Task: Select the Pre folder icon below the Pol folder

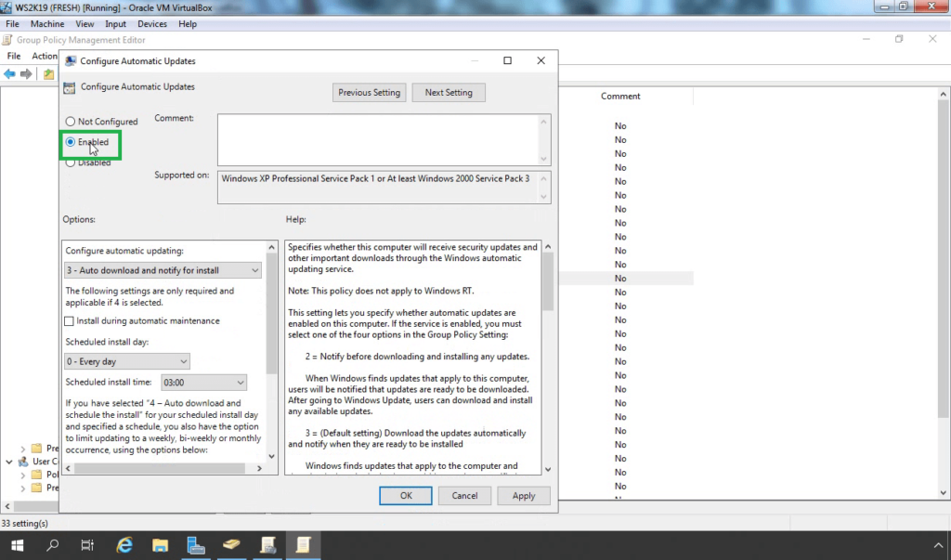Action: tap(37, 488)
